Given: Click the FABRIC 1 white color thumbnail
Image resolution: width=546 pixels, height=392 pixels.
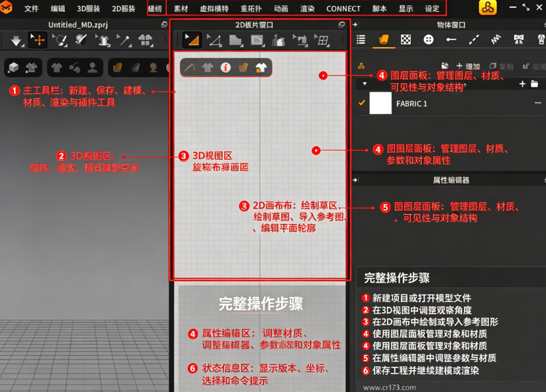Looking at the screenshot, I should point(380,103).
